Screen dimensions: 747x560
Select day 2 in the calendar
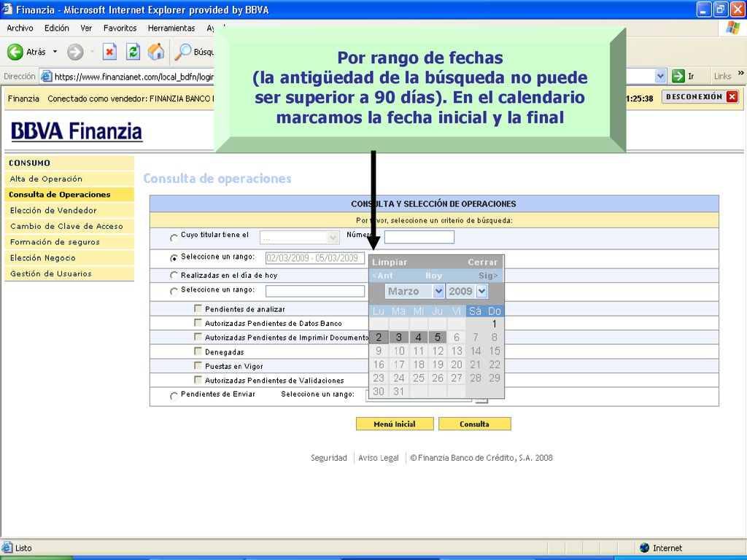click(379, 337)
